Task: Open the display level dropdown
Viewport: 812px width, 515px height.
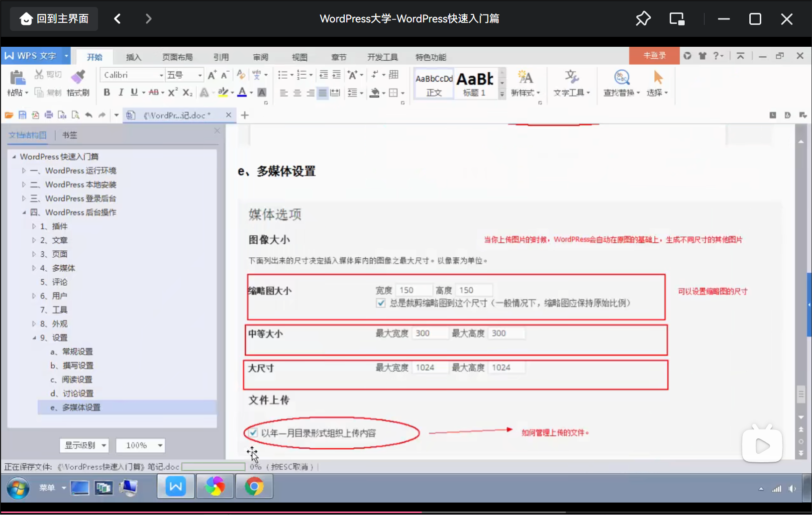Action: point(84,445)
